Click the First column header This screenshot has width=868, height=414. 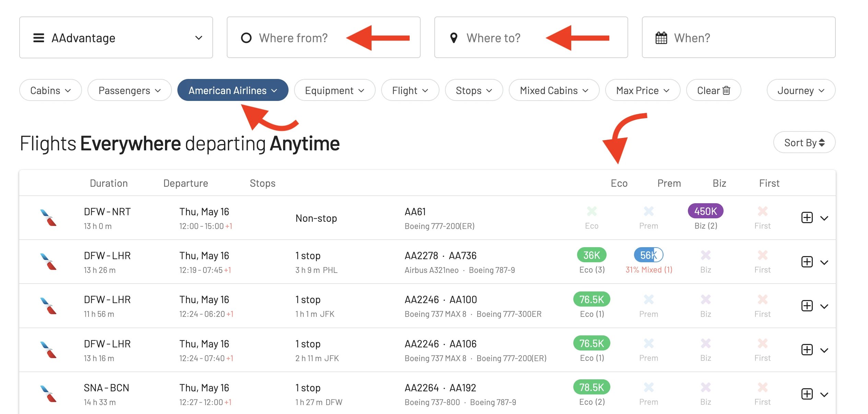click(769, 183)
